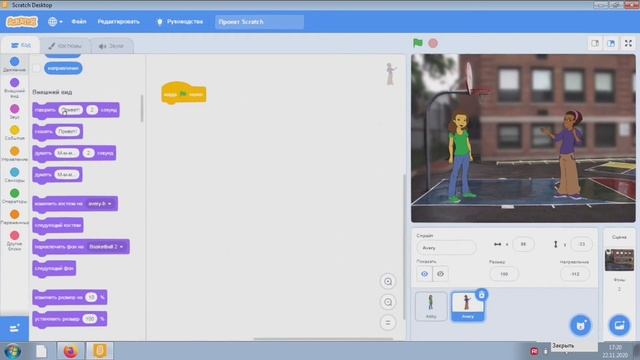
Task: Open Firefox from the taskbar
Action: (70, 351)
